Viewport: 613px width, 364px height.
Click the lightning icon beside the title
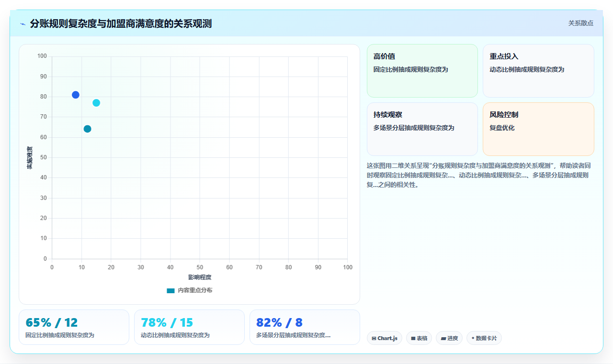click(x=23, y=24)
